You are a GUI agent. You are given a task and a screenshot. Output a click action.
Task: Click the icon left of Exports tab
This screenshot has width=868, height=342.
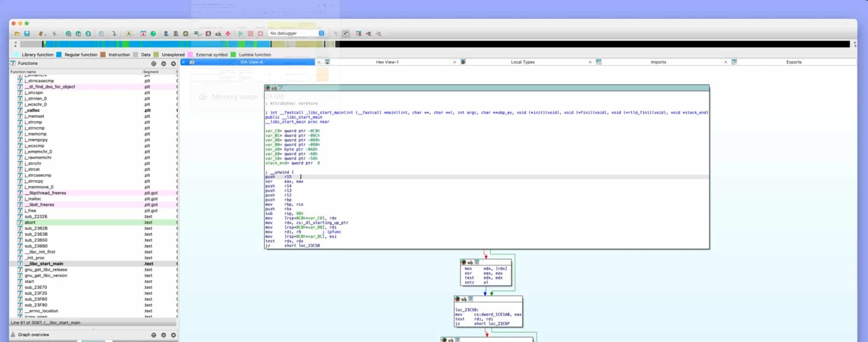pos(734,62)
